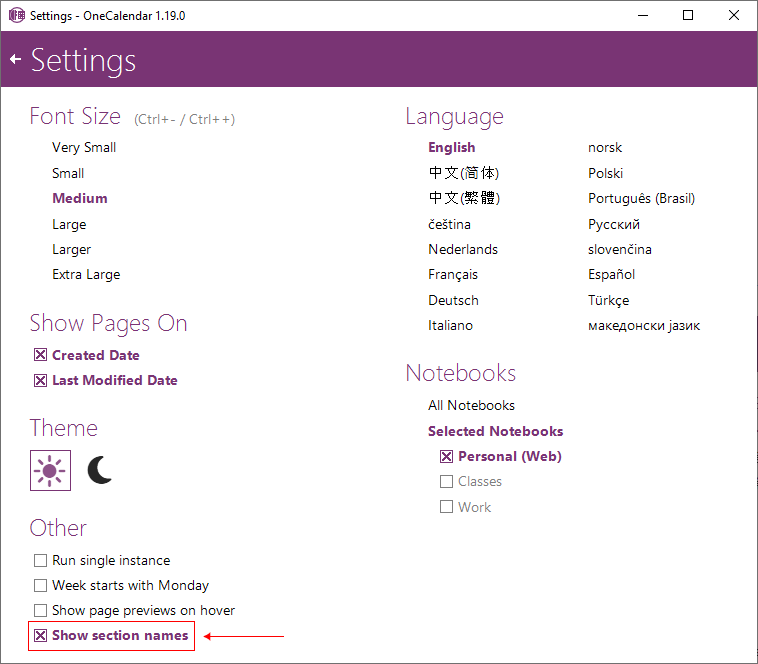Uncheck the Created Date checkbox
Viewport: 758px width, 664px height.
[x=41, y=355]
